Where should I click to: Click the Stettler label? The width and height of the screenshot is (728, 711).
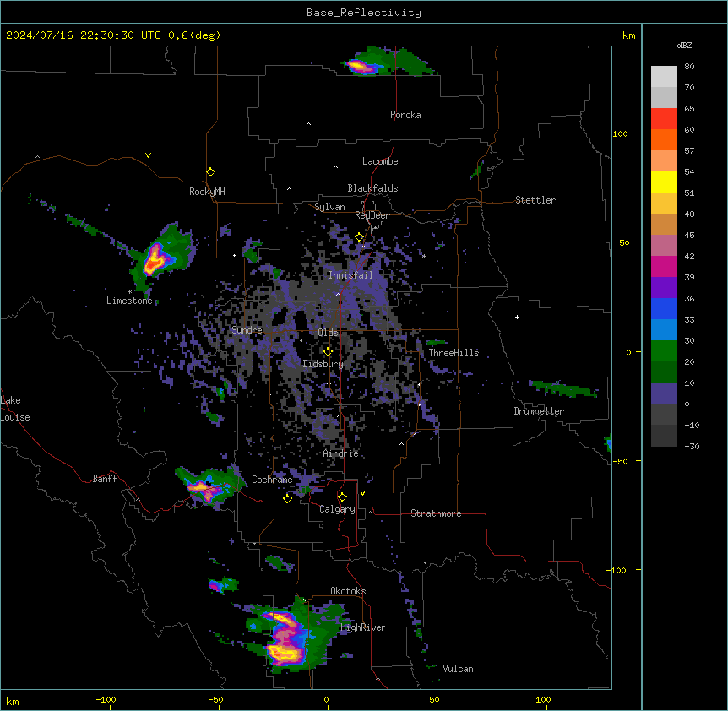point(535,200)
